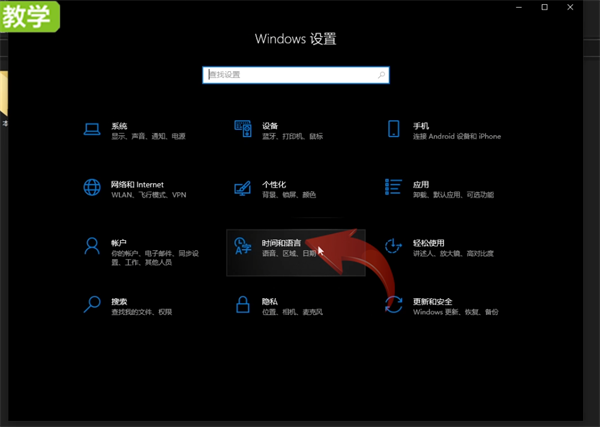Click the 设备 devices icon
600x427 pixels.
[243, 129]
